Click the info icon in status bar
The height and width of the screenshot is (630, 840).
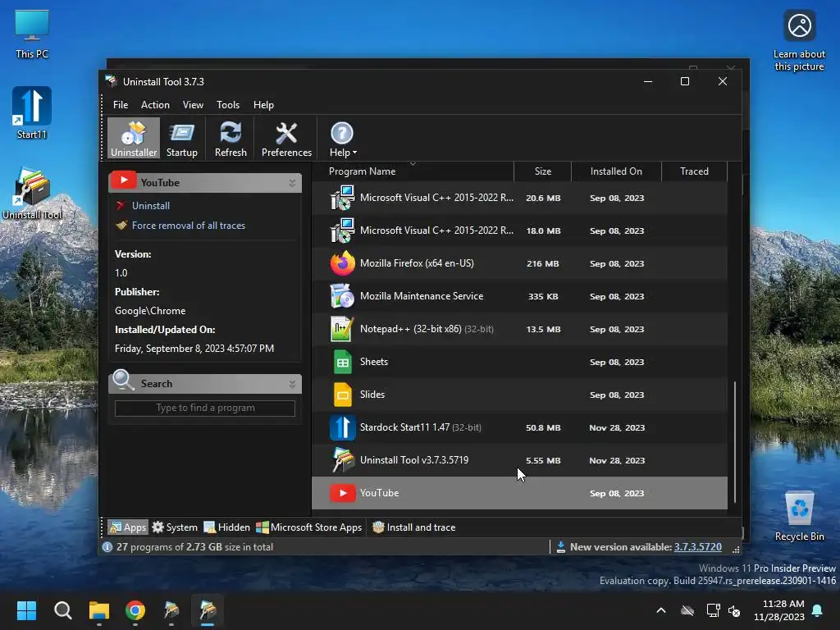(107, 547)
